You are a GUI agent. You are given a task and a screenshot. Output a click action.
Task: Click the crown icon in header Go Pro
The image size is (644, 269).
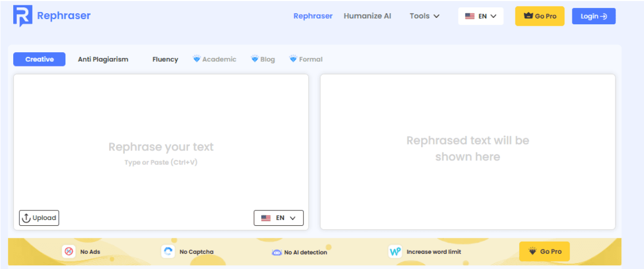(528, 16)
